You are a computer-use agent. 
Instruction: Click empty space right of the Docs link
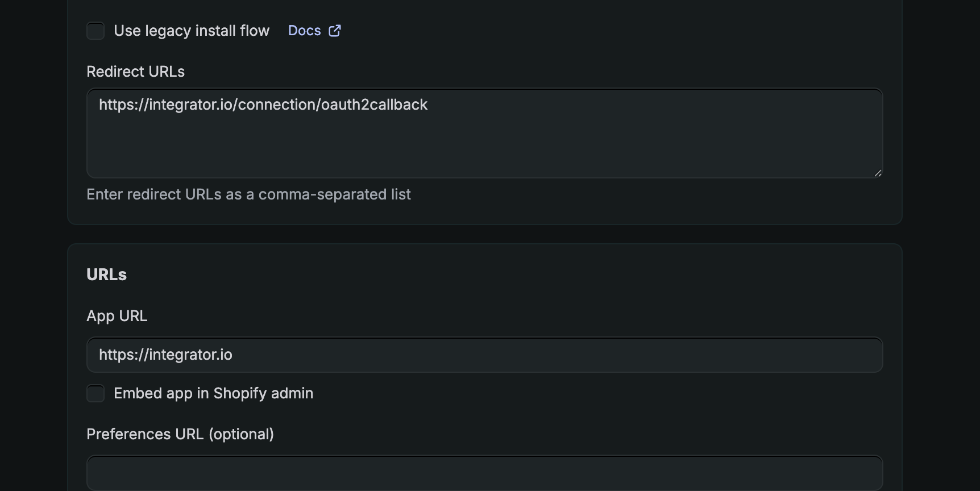click(x=568, y=31)
